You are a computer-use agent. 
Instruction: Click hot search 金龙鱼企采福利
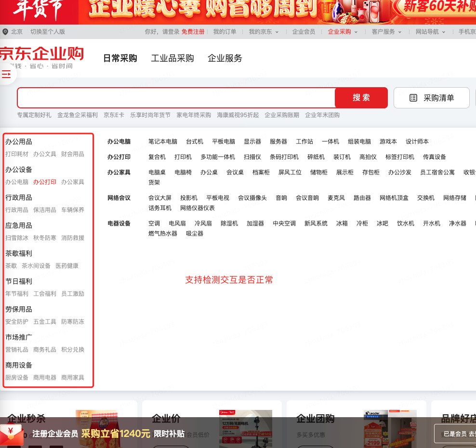[x=78, y=115]
